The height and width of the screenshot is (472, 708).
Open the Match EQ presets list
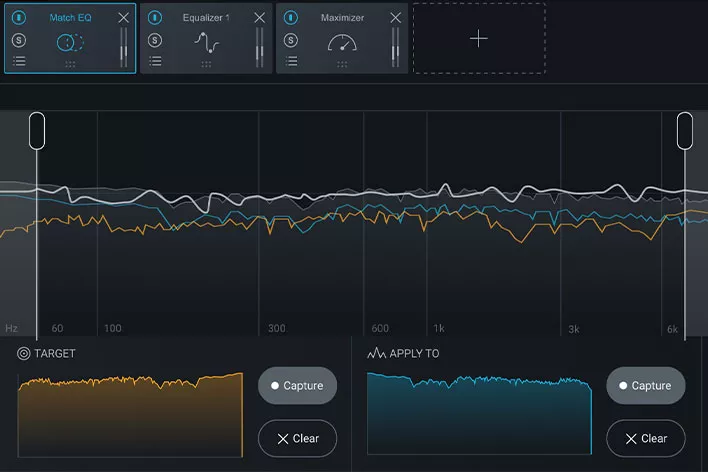(x=19, y=61)
